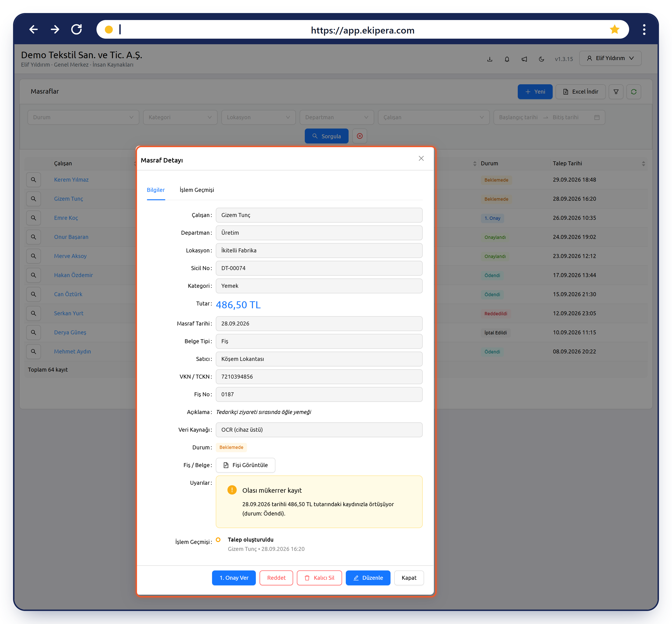Click the browser forward arrow
The image size is (672, 624).
[x=55, y=29]
